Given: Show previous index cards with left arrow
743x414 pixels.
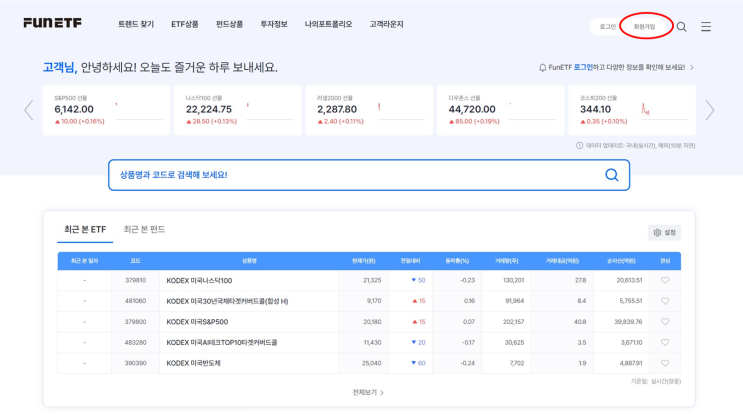Looking at the screenshot, I should 29,110.
